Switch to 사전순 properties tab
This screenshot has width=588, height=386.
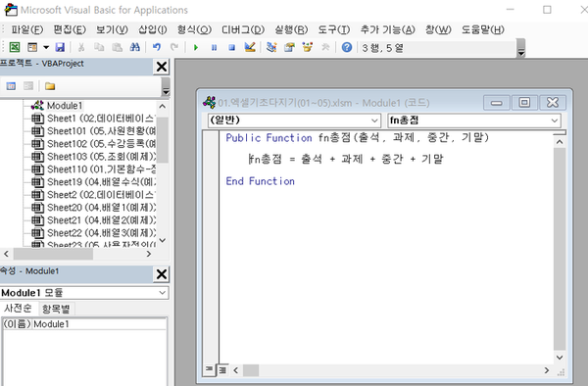tap(18, 309)
